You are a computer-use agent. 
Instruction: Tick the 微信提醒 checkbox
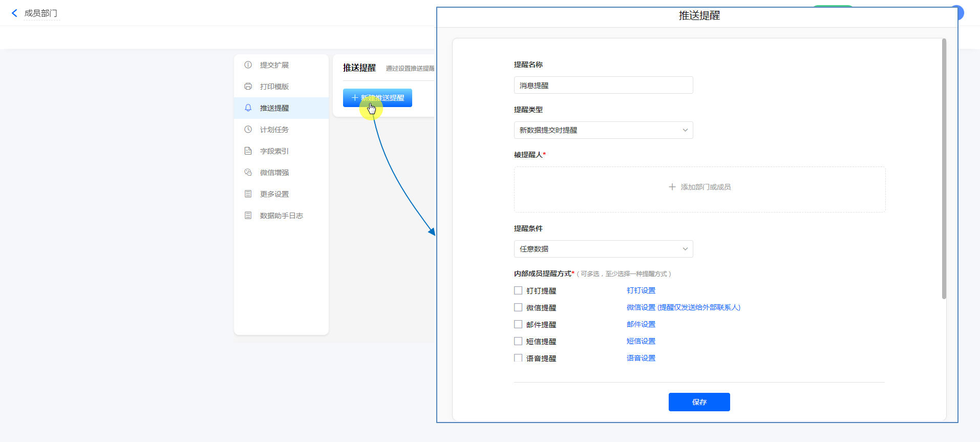click(x=518, y=307)
